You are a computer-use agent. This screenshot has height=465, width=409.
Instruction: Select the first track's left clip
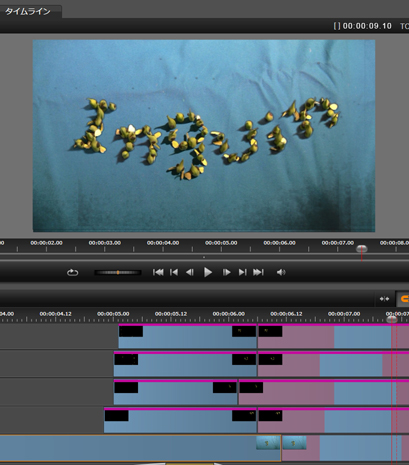[x=187, y=337]
